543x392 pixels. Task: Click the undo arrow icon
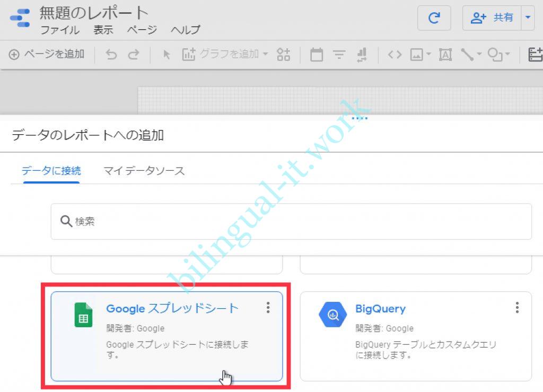coord(111,54)
